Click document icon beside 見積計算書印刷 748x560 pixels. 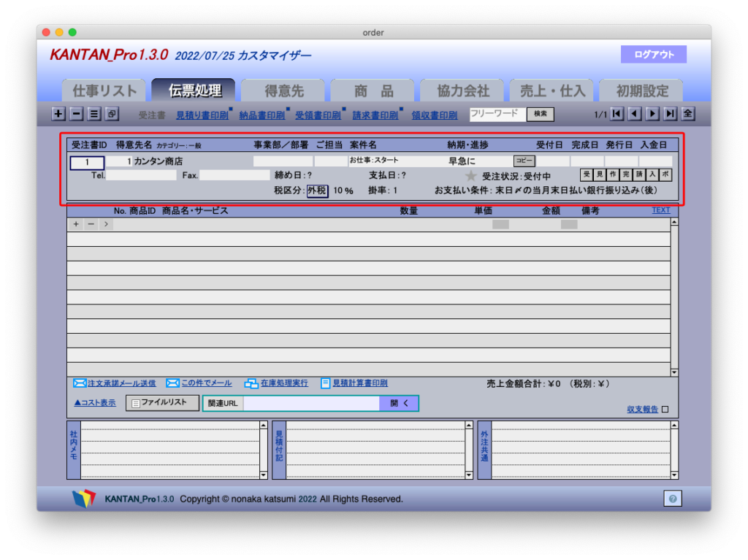[x=325, y=383]
